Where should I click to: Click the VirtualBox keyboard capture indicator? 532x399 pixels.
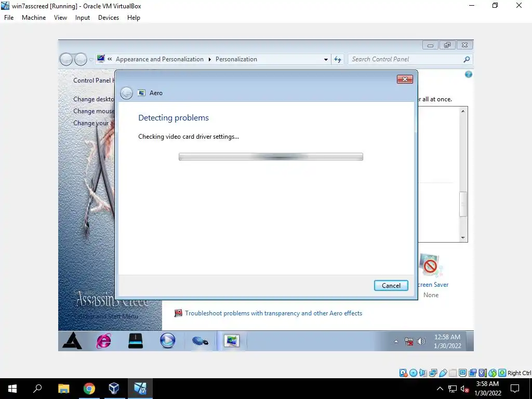click(502, 373)
